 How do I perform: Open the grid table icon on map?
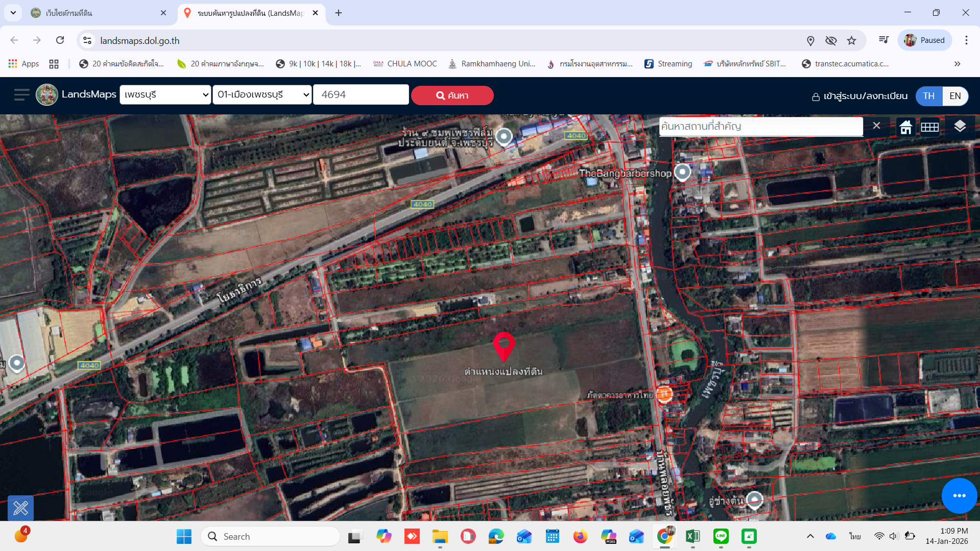pos(929,127)
